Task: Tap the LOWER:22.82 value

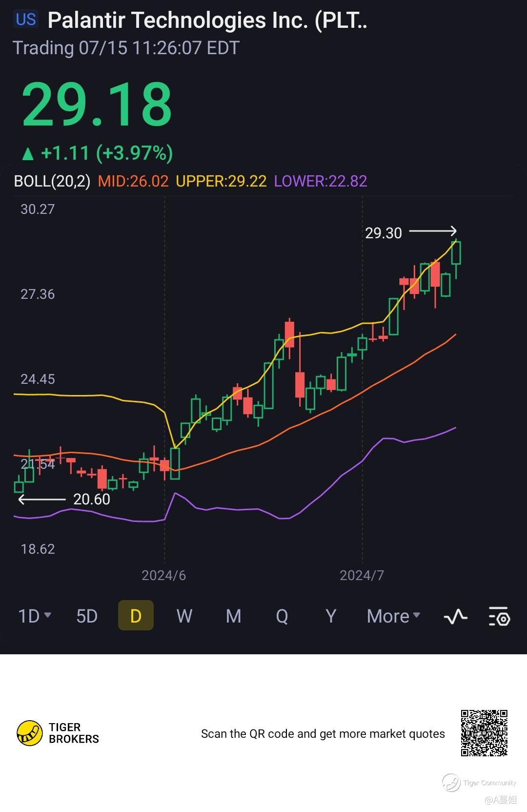Action: tap(321, 181)
